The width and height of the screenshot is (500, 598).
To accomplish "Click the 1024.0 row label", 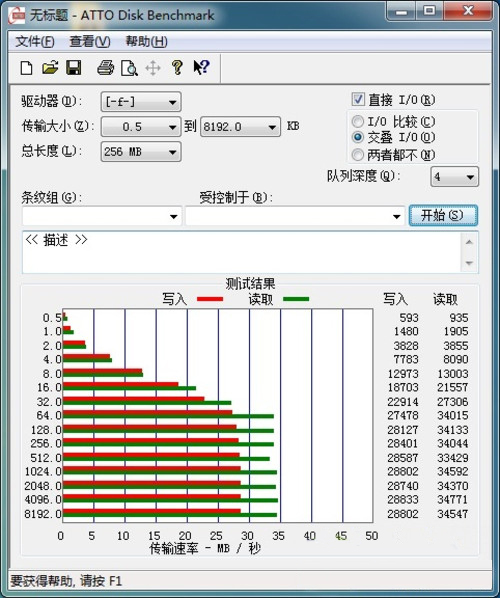I will point(43,472).
